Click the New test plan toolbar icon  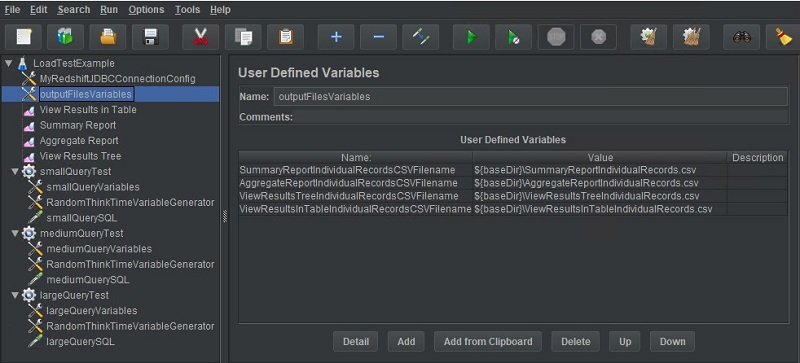(x=23, y=37)
